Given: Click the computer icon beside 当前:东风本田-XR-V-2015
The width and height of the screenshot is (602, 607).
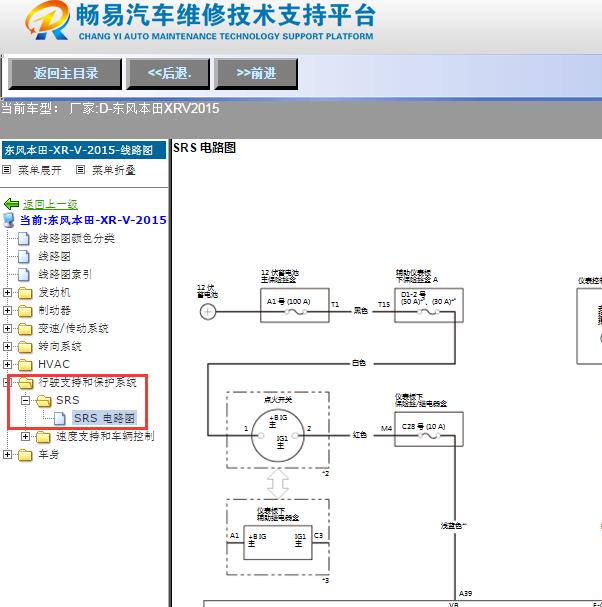Looking at the screenshot, I should pyautogui.click(x=9, y=220).
